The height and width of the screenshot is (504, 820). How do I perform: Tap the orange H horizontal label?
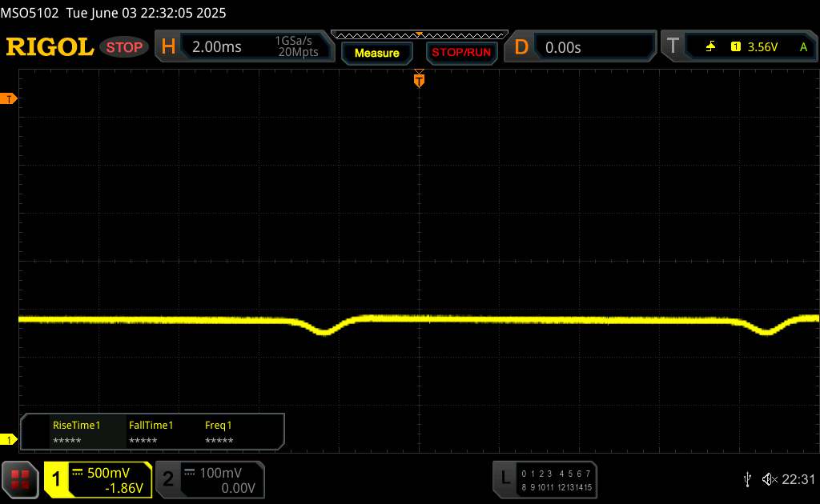pyautogui.click(x=168, y=46)
